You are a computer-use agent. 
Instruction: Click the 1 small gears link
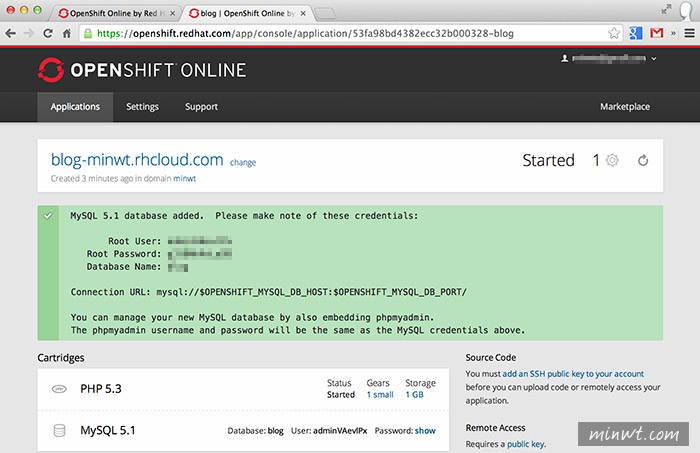tap(380, 395)
